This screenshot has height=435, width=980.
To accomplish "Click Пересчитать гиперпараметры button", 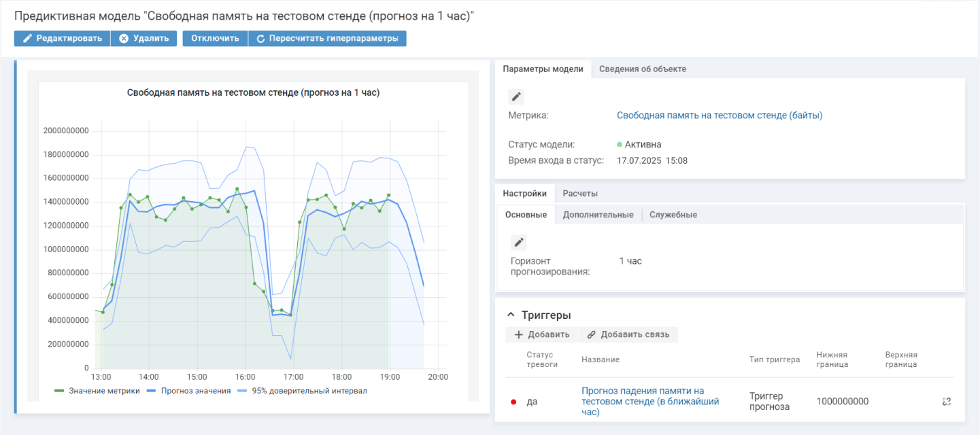I will coord(327,38).
